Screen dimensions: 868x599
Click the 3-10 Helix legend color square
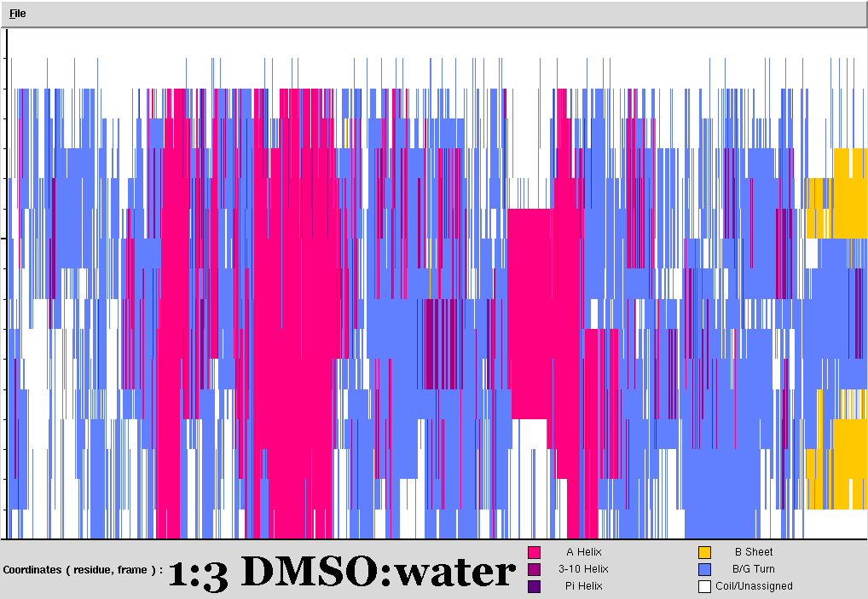(x=535, y=569)
